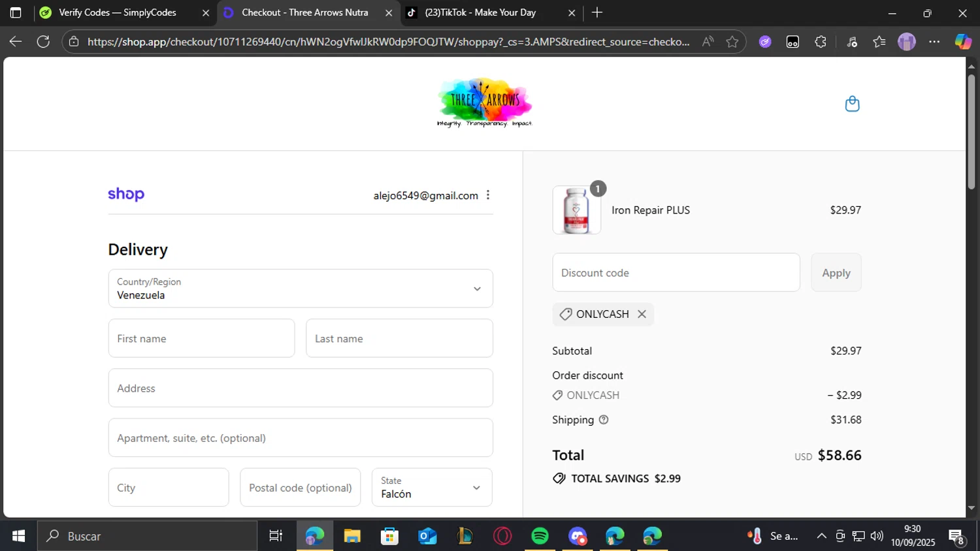Viewport: 980px width, 551px height.
Task: Launch the Copilot sidebar icon
Action: [x=963, y=42]
